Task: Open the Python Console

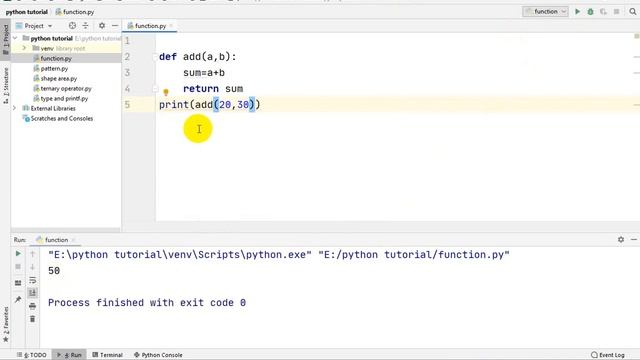Action: pos(158,355)
